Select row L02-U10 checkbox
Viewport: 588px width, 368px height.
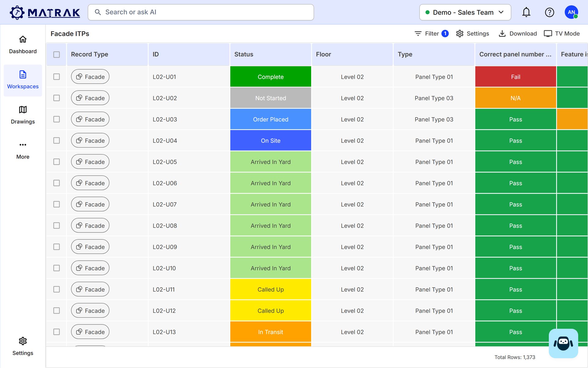tap(56, 268)
